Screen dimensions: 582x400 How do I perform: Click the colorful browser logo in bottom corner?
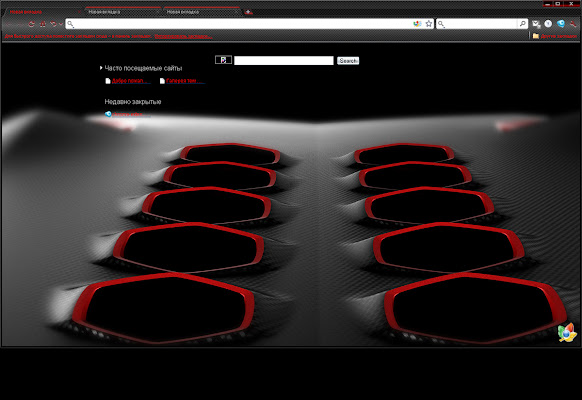pos(567,332)
